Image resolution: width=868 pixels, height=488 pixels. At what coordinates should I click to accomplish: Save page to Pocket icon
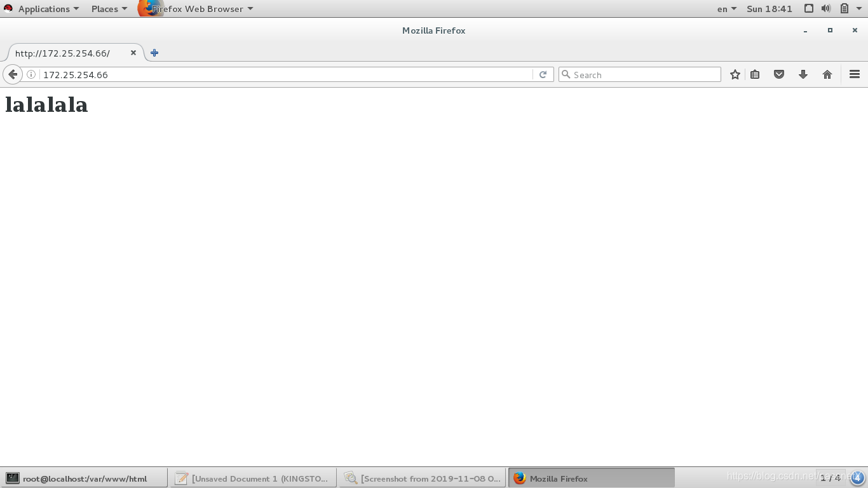[x=779, y=74]
